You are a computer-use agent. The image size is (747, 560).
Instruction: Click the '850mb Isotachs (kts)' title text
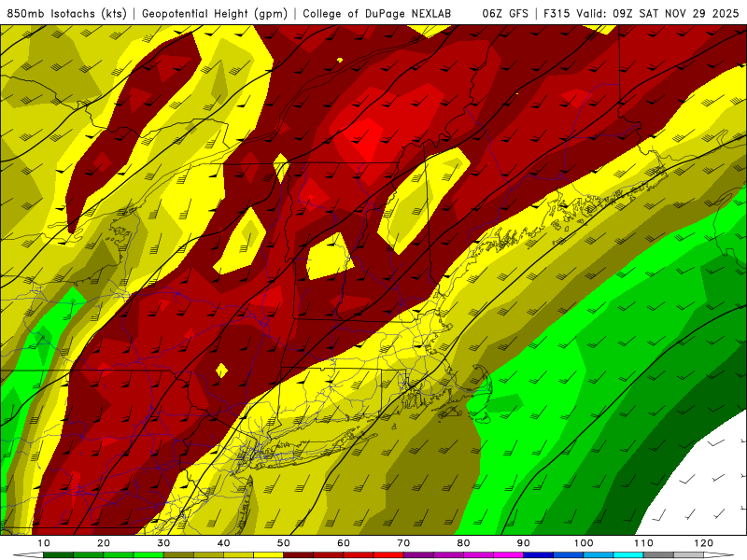click(66, 13)
